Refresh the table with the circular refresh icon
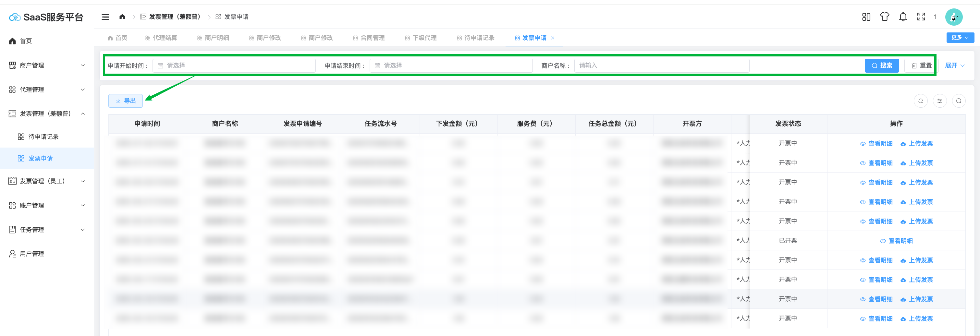This screenshot has width=980, height=336. point(920,101)
